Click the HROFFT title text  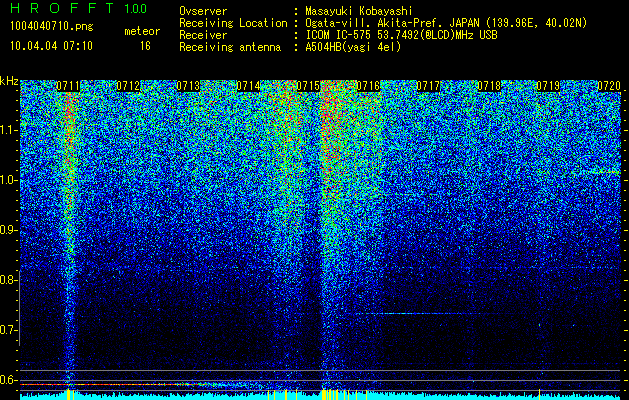coord(62,8)
